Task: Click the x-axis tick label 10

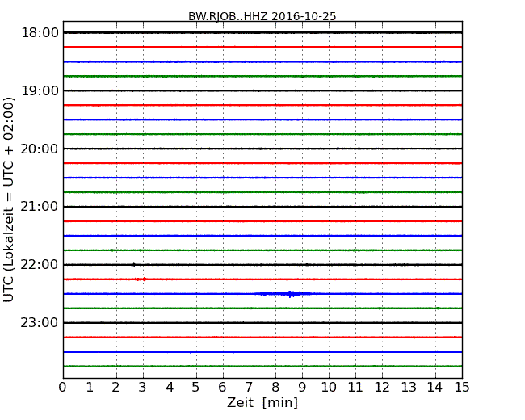Action: click(329, 387)
